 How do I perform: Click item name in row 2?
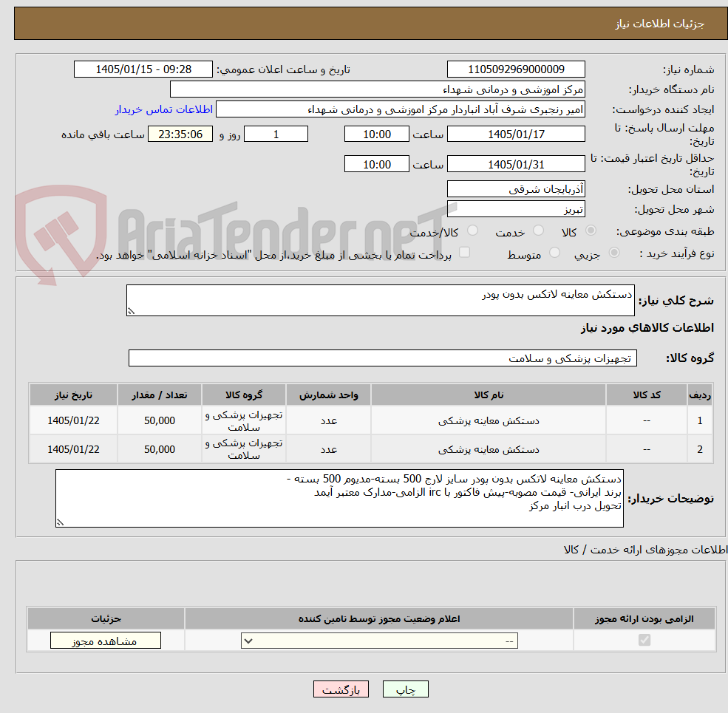[x=489, y=449]
